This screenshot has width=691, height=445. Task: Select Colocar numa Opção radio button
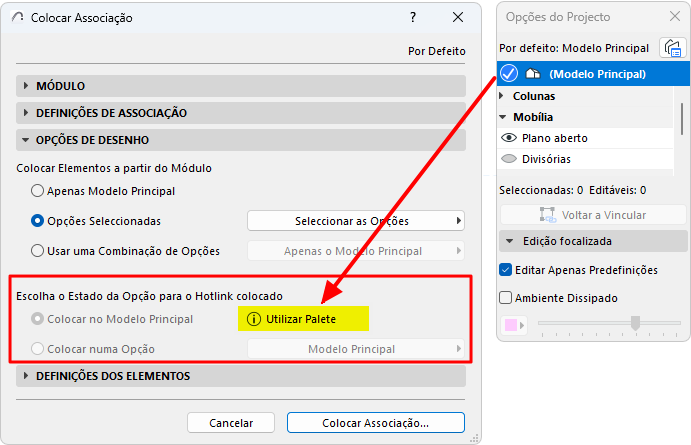tap(37, 349)
